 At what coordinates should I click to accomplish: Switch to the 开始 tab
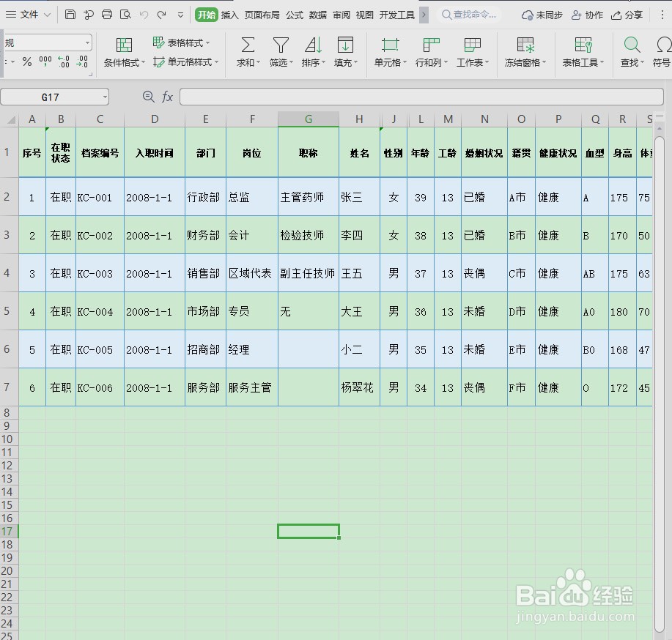coord(207,15)
